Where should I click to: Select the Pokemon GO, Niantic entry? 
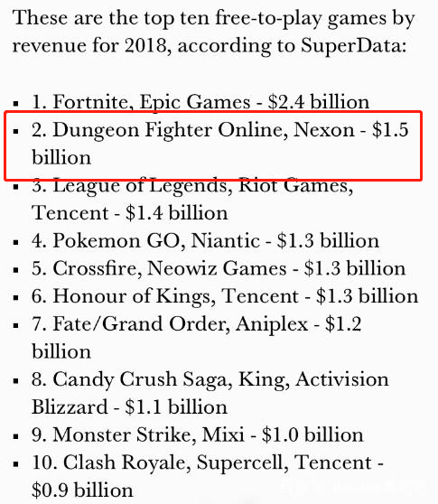pos(205,241)
